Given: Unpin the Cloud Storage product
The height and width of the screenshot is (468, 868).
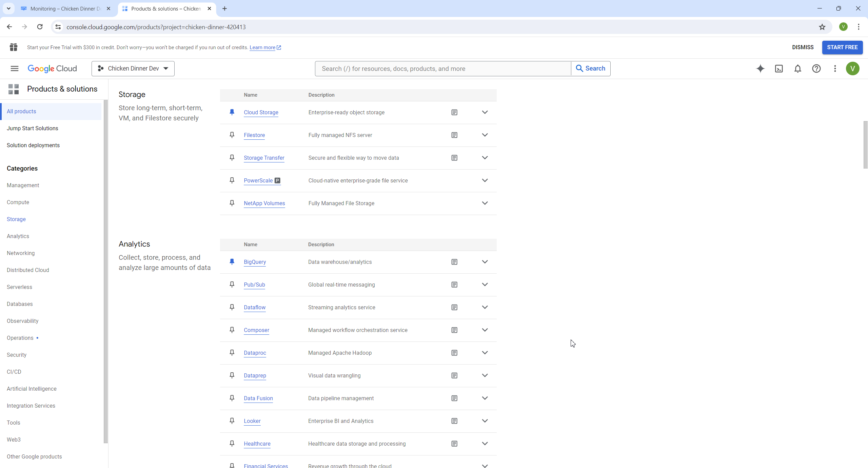Looking at the screenshot, I should pyautogui.click(x=232, y=112).
